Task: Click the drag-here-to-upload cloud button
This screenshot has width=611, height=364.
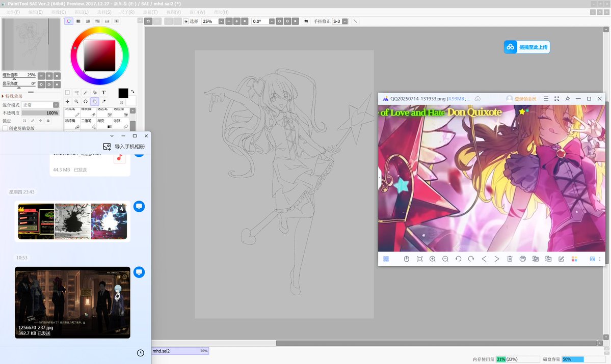Action: pos(527,47)
